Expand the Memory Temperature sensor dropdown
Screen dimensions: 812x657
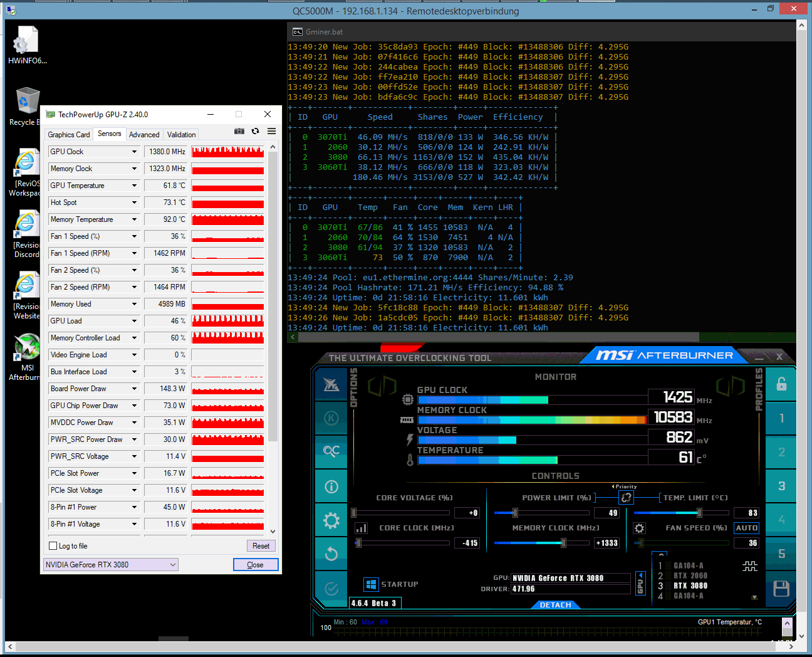pos(134,219)
